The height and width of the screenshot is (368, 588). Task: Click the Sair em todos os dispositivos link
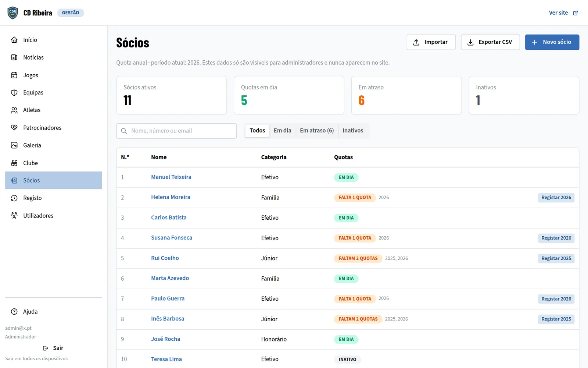point(36,358)
